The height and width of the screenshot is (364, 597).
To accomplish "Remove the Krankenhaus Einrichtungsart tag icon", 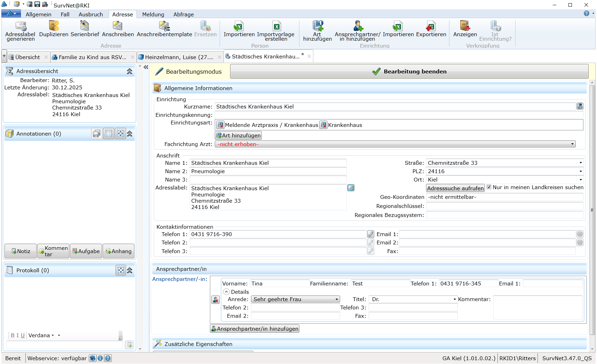I will (x=324, y=125).
